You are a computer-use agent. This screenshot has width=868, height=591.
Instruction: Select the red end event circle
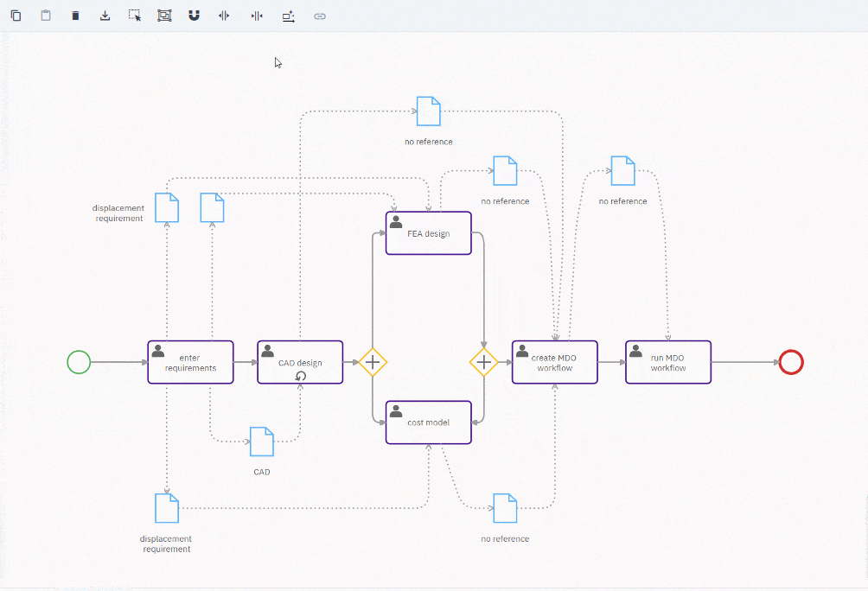tap(791, 362)
